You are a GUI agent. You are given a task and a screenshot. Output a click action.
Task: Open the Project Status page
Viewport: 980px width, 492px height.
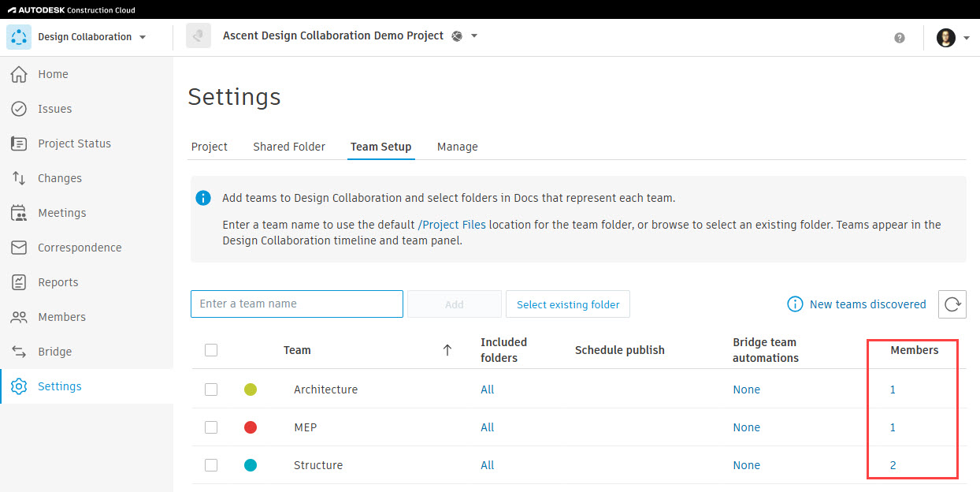point(87,143)
